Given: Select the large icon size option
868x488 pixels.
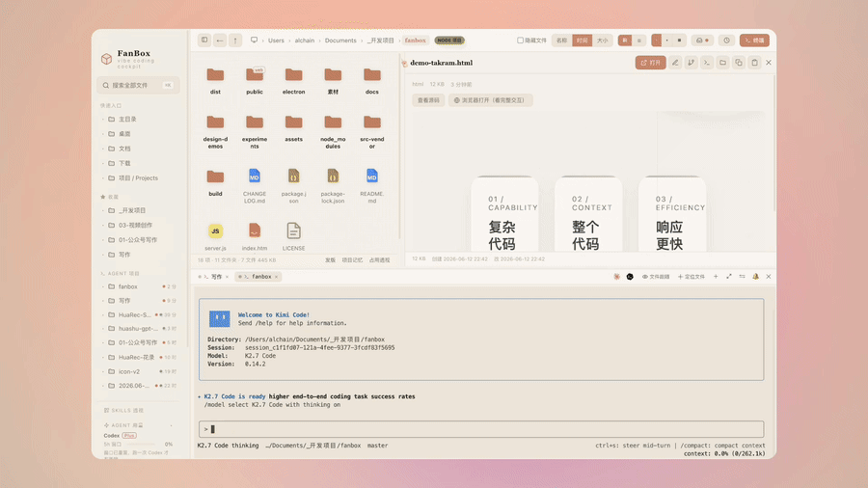Looking at the screenshot, I should (679, 41).
